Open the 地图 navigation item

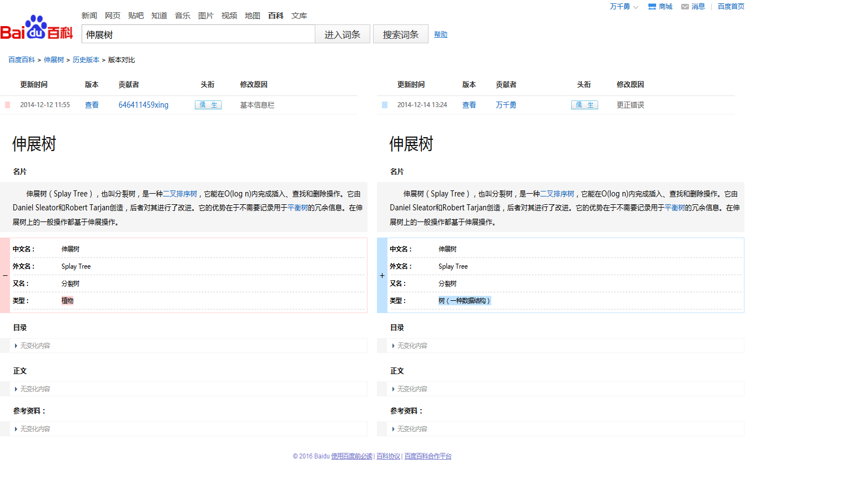[x=253, y=16]
